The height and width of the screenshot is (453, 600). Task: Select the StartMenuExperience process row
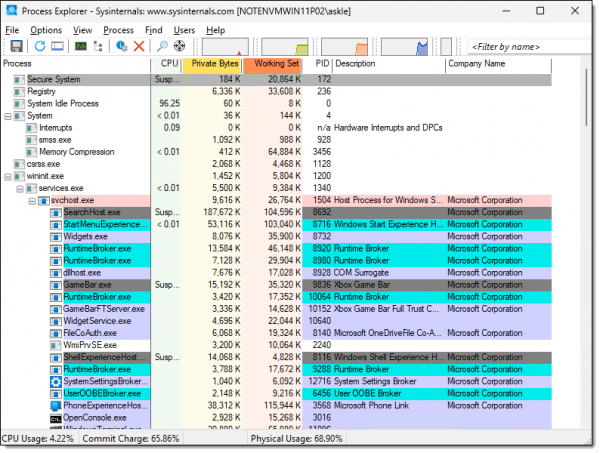point(276,225)
